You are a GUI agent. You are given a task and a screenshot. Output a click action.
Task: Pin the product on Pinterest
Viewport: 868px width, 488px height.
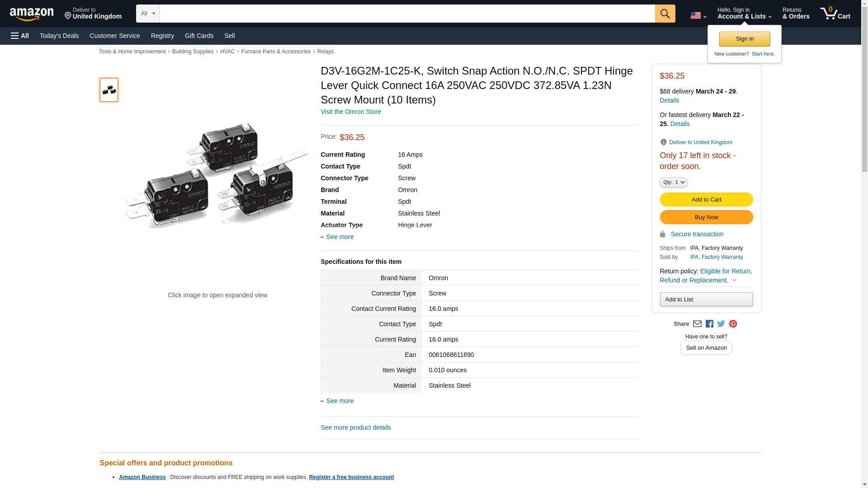pos(733,324)
